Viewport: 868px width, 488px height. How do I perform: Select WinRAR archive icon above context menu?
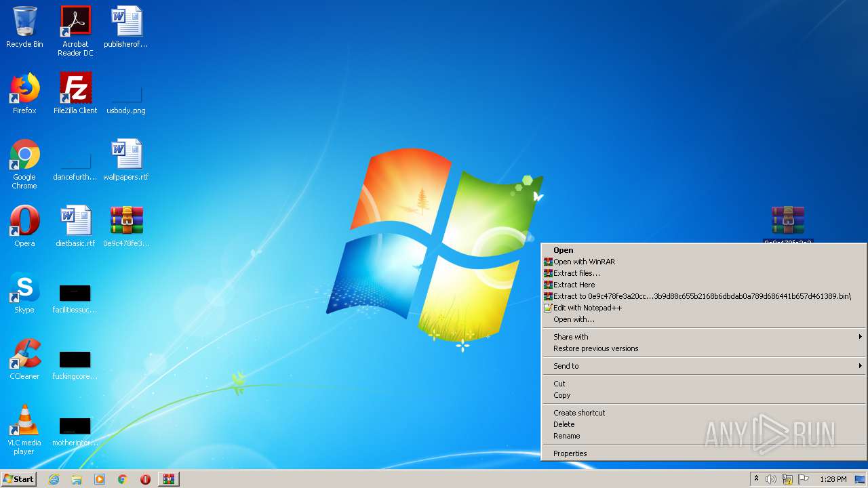click(788, 221)
